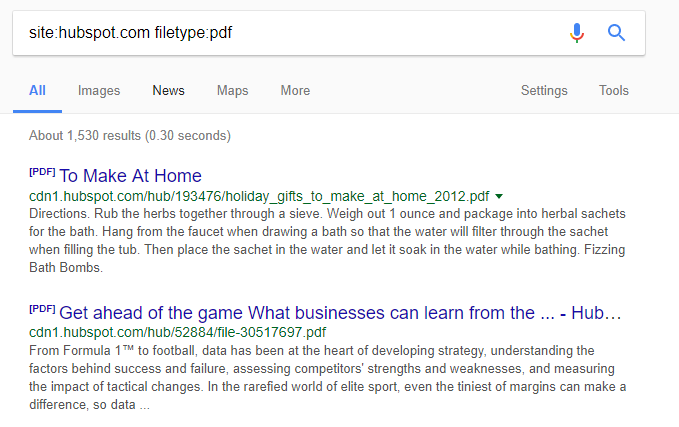Screen dimensions: 679x427
Task: Click the search input field
Action: coord(280,33)
